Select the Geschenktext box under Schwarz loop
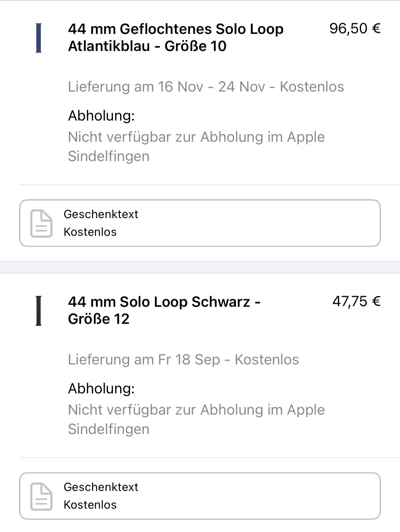The width and height of the screenshot is (400, 532). 200,496
